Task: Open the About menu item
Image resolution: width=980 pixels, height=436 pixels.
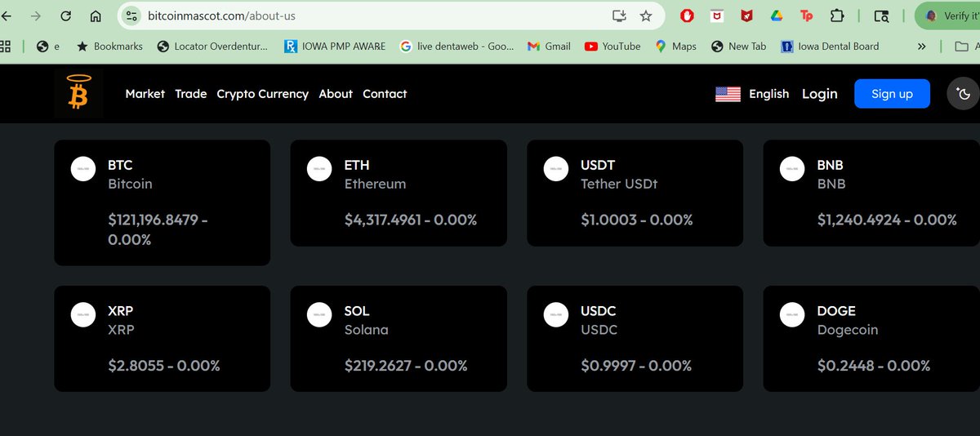Action: tap(336, 94)
